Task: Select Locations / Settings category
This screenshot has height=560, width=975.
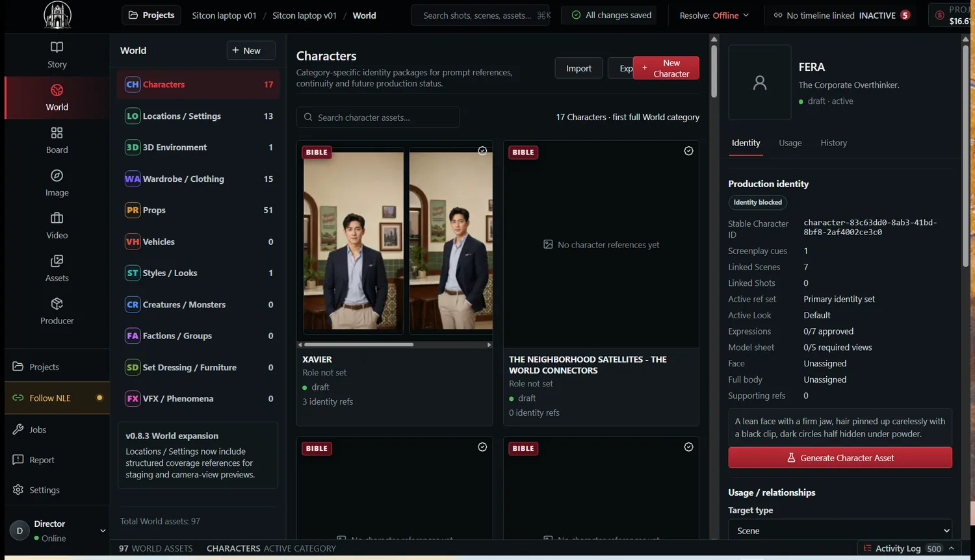Action: 198,116
